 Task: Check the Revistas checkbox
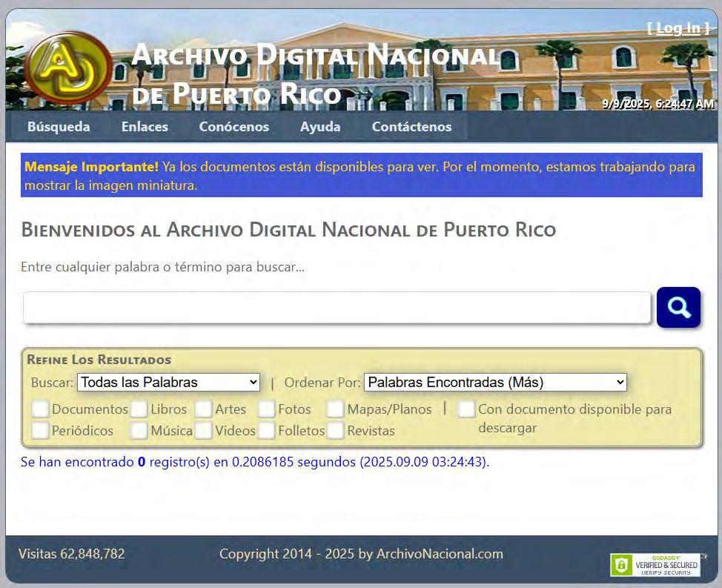(x=335, y=431)
